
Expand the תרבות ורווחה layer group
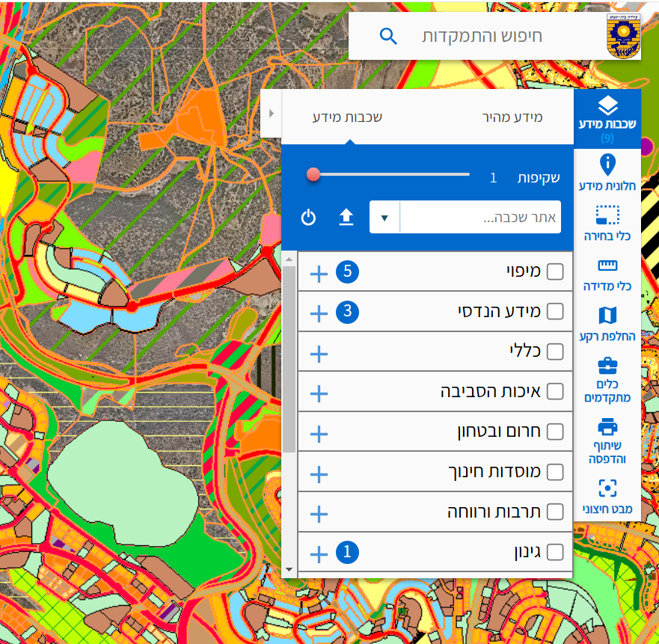click(x=319, y=514)
